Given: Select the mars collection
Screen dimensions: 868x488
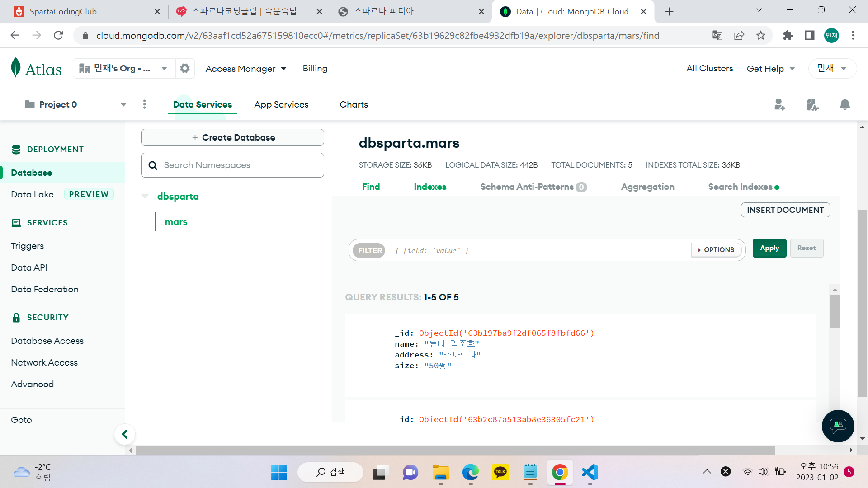Looking at the screenshot, I should (176, 222).
